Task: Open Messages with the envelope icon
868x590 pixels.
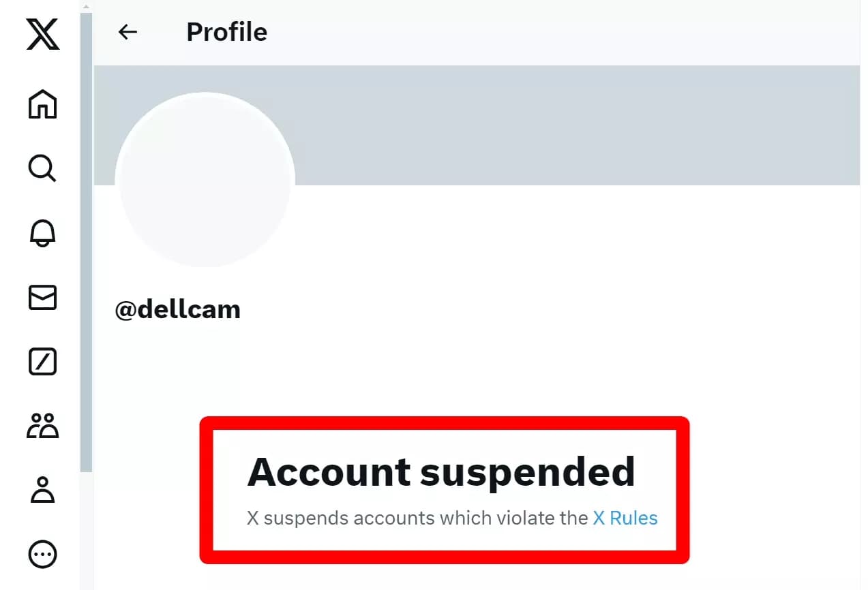Action: (x=42, y=298)
